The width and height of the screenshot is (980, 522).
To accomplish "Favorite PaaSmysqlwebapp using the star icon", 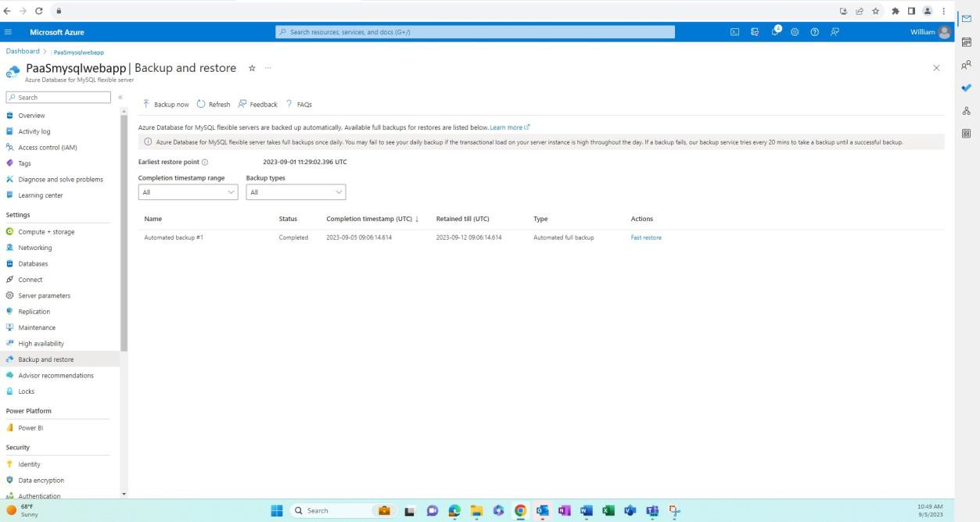I will (252, 68).
